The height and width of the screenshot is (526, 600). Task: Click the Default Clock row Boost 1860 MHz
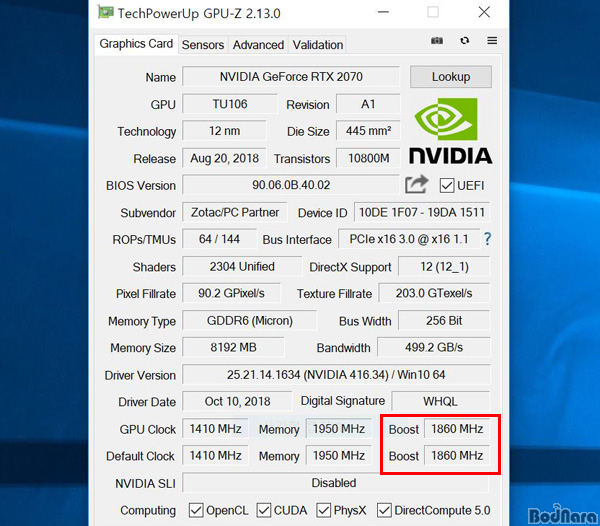457,455
